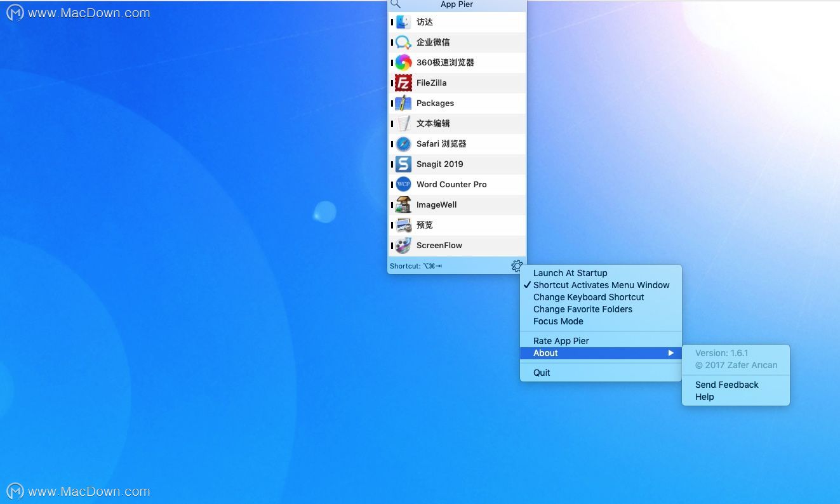Click the 预览 text label
The image size is (840, 504).
coord(425,225)
